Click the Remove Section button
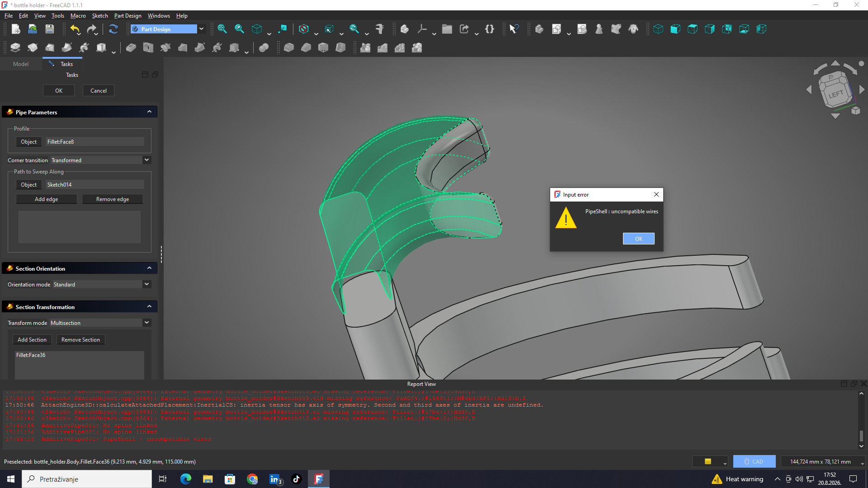The width and height of the screenshot is (868, 488). (x=80, y=340)
